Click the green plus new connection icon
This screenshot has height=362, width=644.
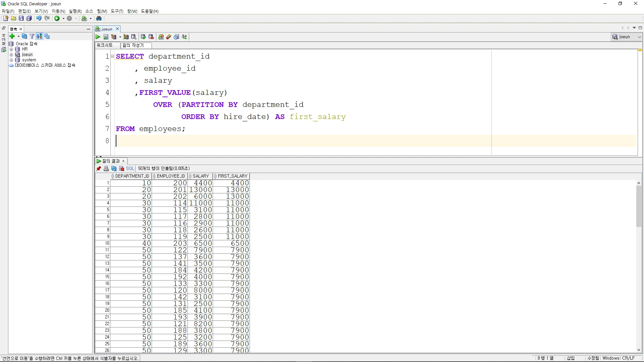[12, 36]
